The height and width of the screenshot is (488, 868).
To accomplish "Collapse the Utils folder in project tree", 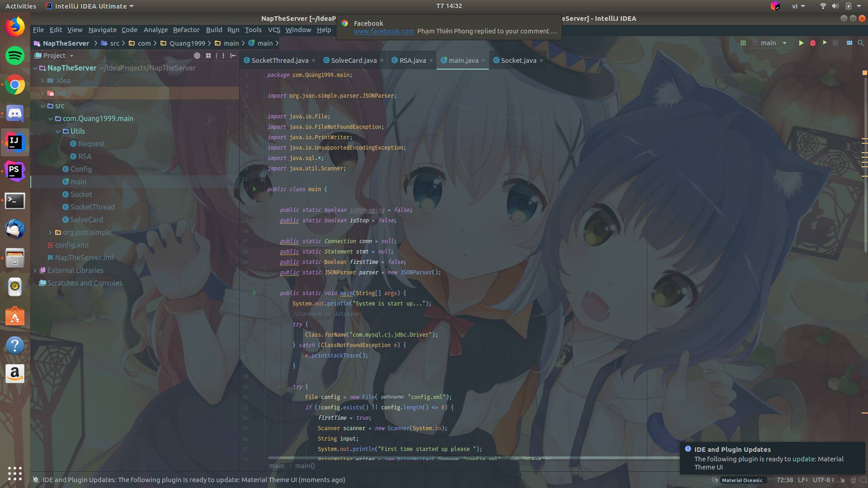I will (58, 131).
